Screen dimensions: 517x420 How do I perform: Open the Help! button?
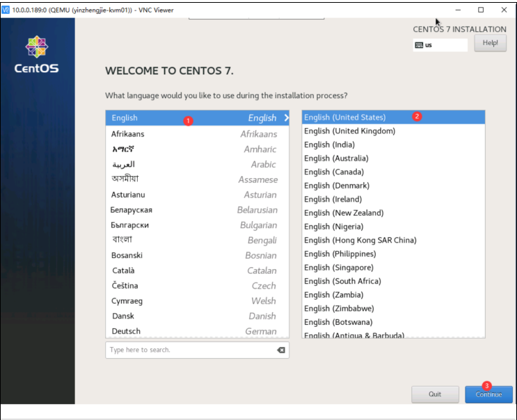click(490, 43)
